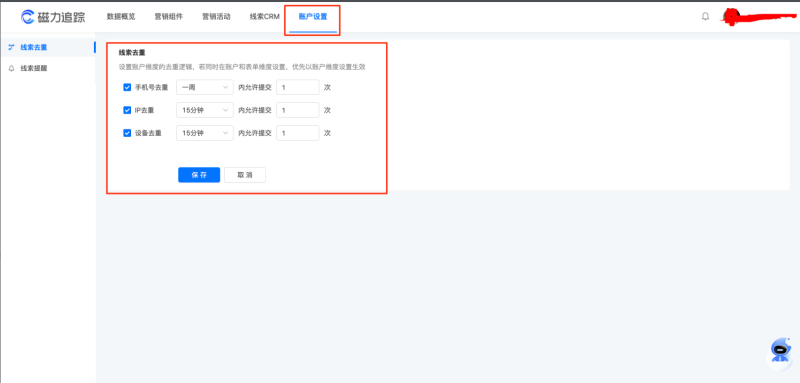Click the 线索去重 sidebar icon
The width and height of the screenshot is (800, 383).
pos(11,47)
